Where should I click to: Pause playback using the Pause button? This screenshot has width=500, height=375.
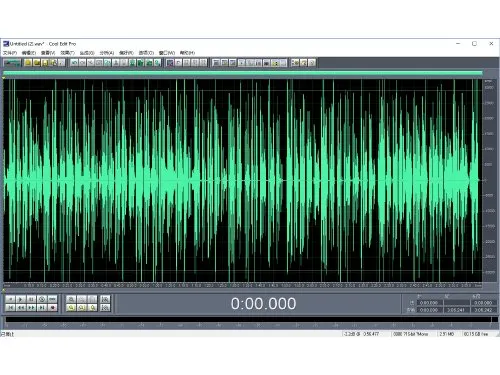[31, 299]
